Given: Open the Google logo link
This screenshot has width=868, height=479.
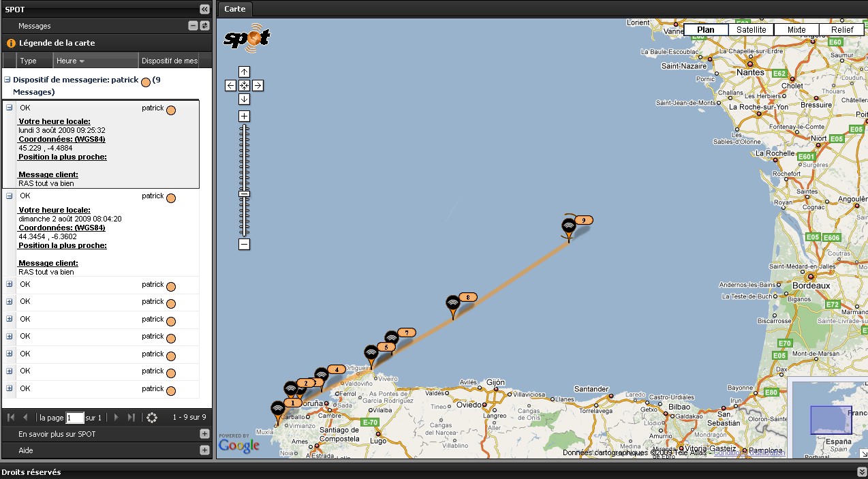Looking at the screenshot, I should pyautogui.click(x=239, y=446).
